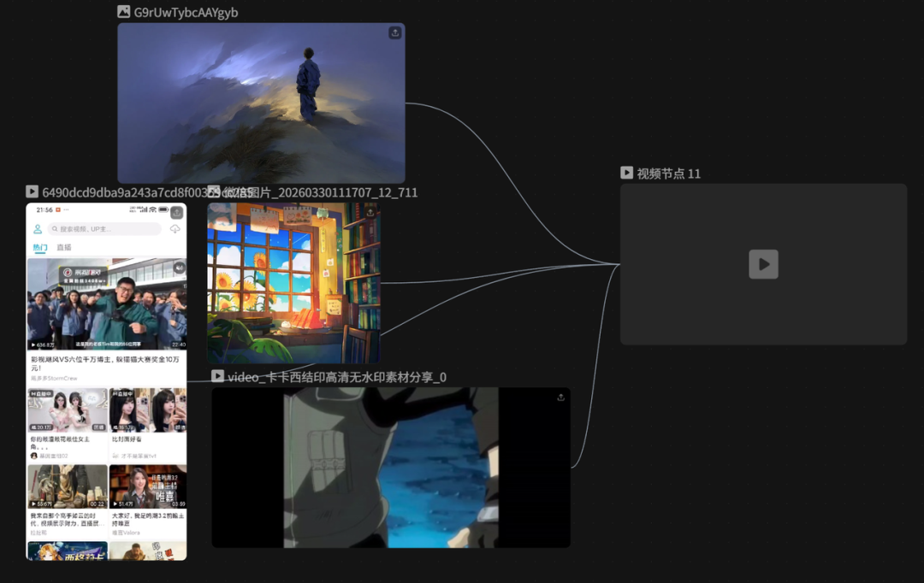Viewport: 924px width, 583px height.
Task: Open thumbnail with 00:22 duration
Action: [68, 486]
